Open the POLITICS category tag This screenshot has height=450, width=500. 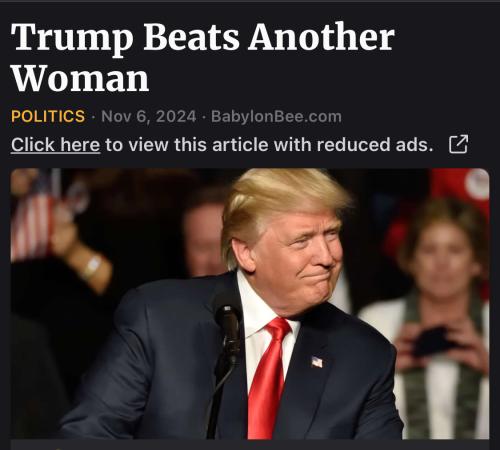[x=48, y=116]
